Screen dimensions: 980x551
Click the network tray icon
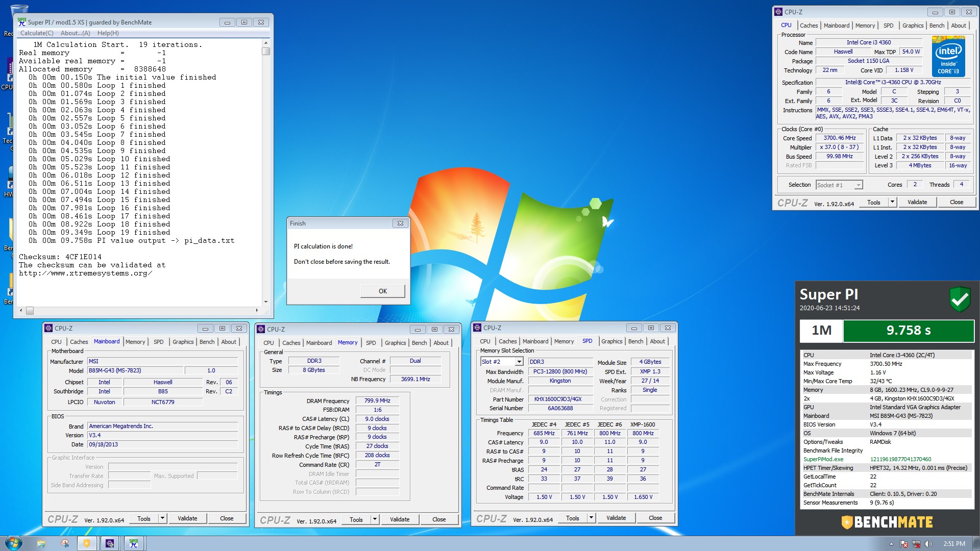tap(916, 544)
